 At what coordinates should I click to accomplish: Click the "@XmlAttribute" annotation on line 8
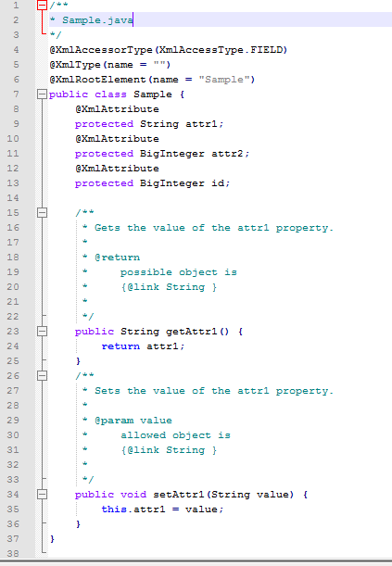(117, 109)
